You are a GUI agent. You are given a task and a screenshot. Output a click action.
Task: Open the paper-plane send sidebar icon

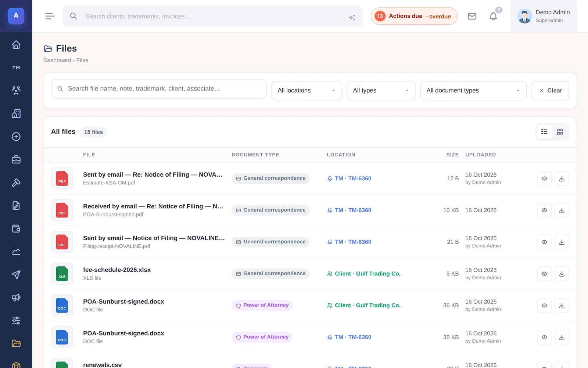(16, 275)
